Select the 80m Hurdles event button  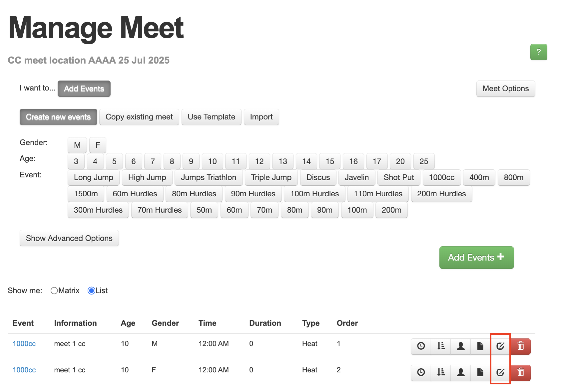point(194,194)
